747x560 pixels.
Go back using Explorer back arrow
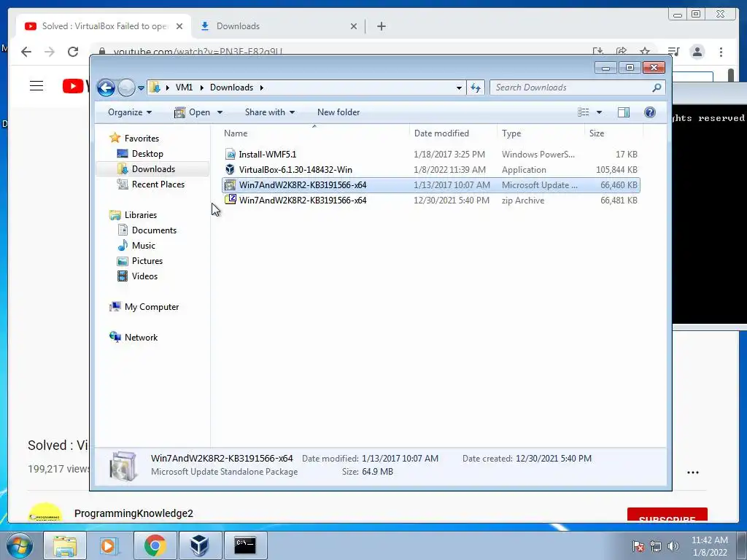(x=106, y=87)
